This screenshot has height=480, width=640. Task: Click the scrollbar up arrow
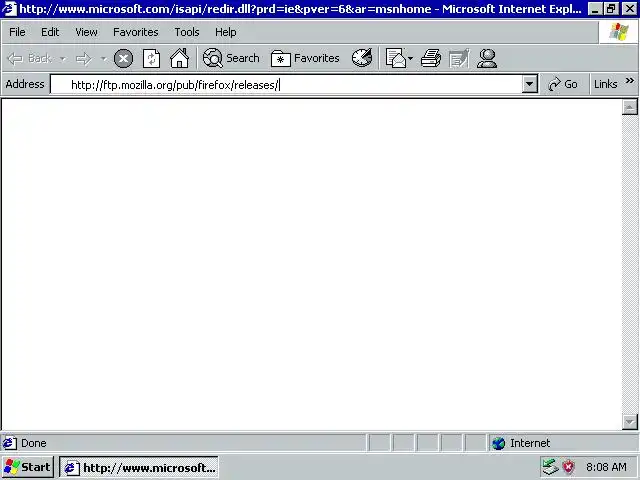[629, 107]
